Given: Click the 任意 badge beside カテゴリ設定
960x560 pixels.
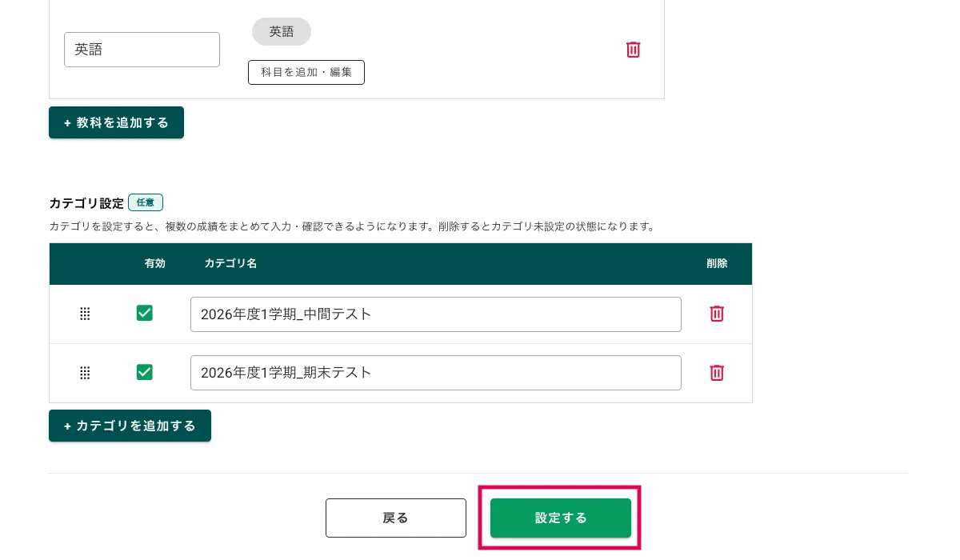Looking at the screenshot, I should (146, 202).
